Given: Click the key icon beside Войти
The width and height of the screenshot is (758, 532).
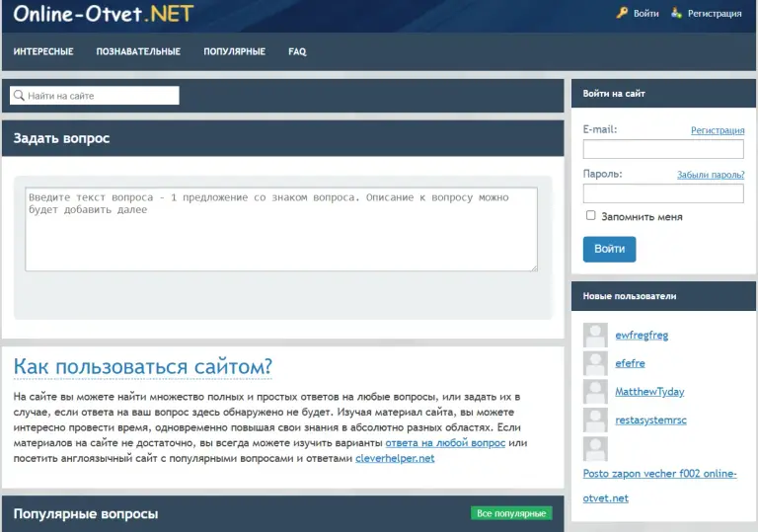Looking at the screenshot, I should click(x=622, y=13).
